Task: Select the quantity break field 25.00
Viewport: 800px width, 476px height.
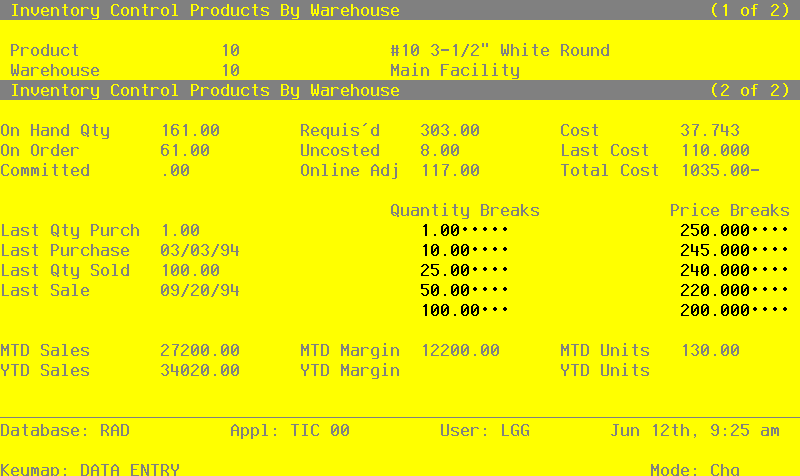Action: click(464, 270)
